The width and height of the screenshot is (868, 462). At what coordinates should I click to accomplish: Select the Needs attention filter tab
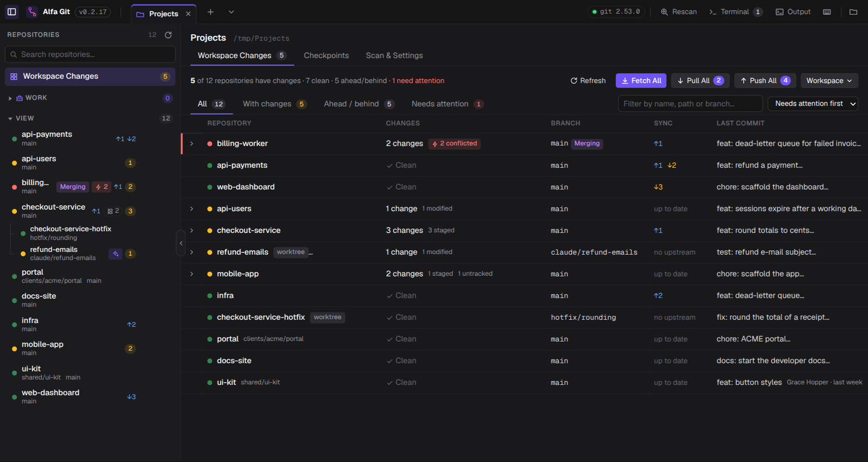447,104
